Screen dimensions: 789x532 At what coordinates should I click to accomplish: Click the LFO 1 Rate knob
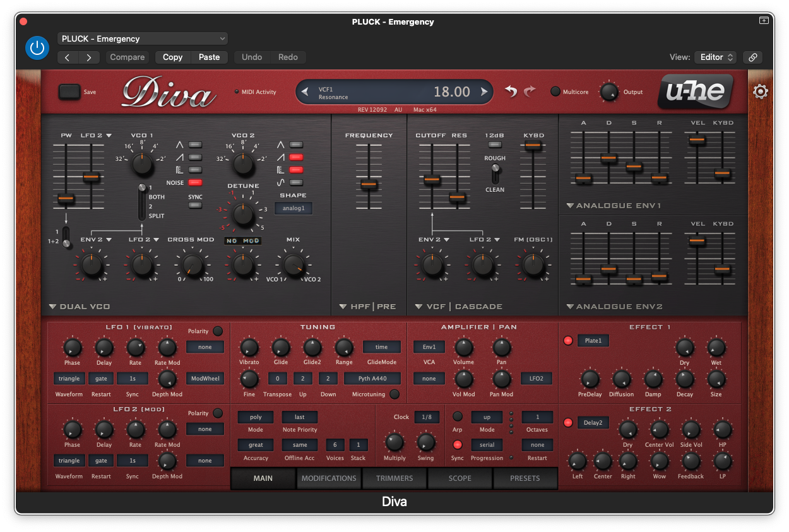[135, 347]
